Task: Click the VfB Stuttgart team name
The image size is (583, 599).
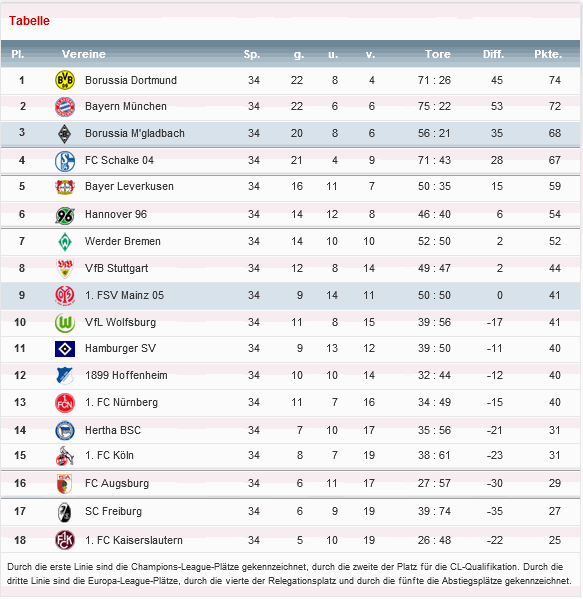Action: click(x=117, y=268)
